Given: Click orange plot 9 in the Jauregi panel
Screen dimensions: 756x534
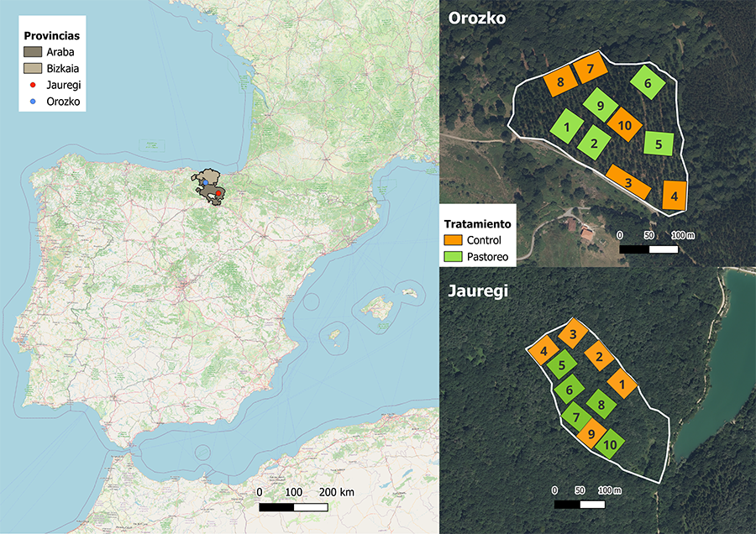Looking at the screenshot, I should coord(591,433).
